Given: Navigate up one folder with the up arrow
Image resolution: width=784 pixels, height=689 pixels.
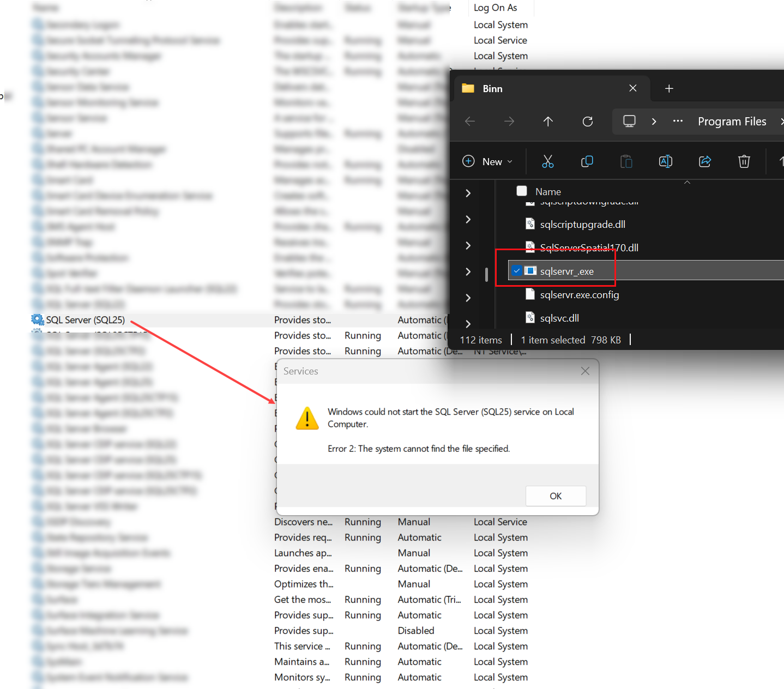Looking at the screenshot, I should coord(548,122).
